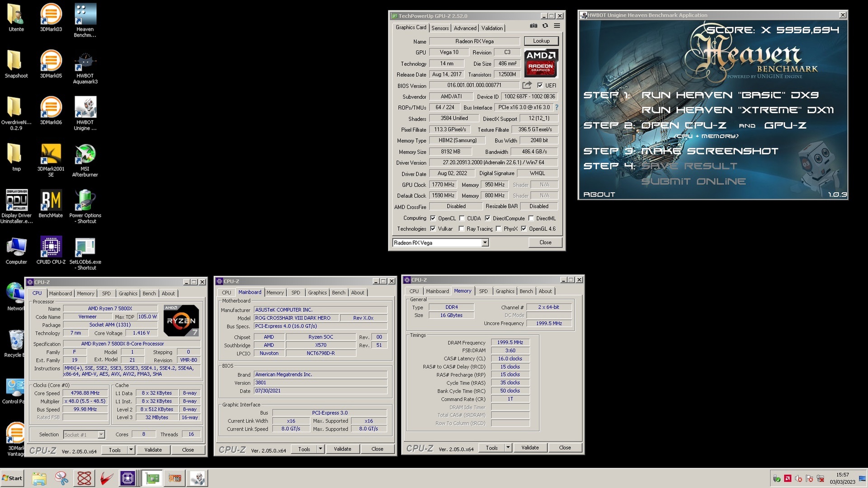The image size is (868, 488).
Task: Click Make Screenshot in HWBOT Heaven
Action: pyautogui.click(x=710, y=151)
